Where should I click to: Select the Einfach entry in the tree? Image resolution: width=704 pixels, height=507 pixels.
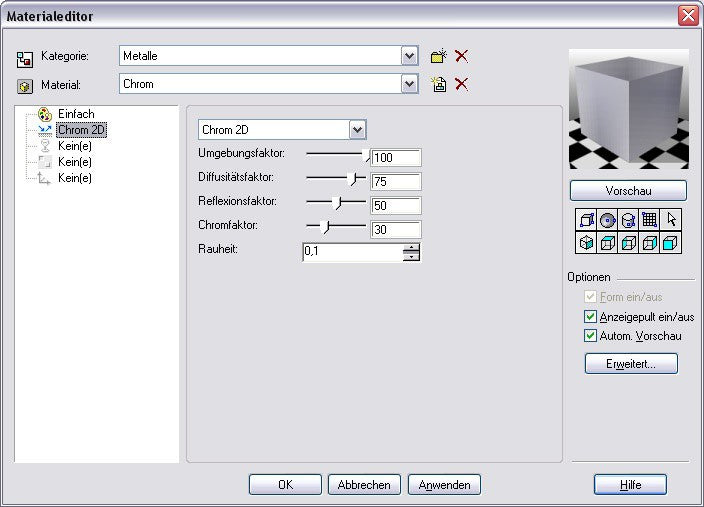[x=76, y=114]
